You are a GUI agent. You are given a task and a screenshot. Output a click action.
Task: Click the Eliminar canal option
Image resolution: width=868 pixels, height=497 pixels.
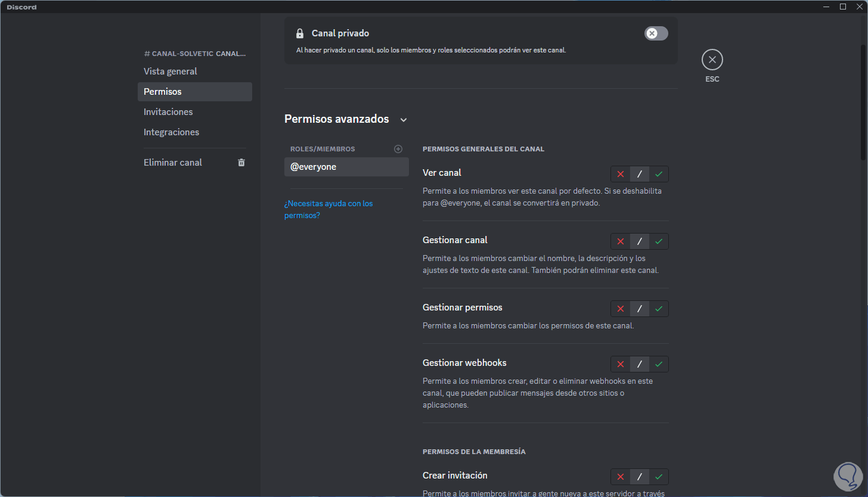point(173,163)
